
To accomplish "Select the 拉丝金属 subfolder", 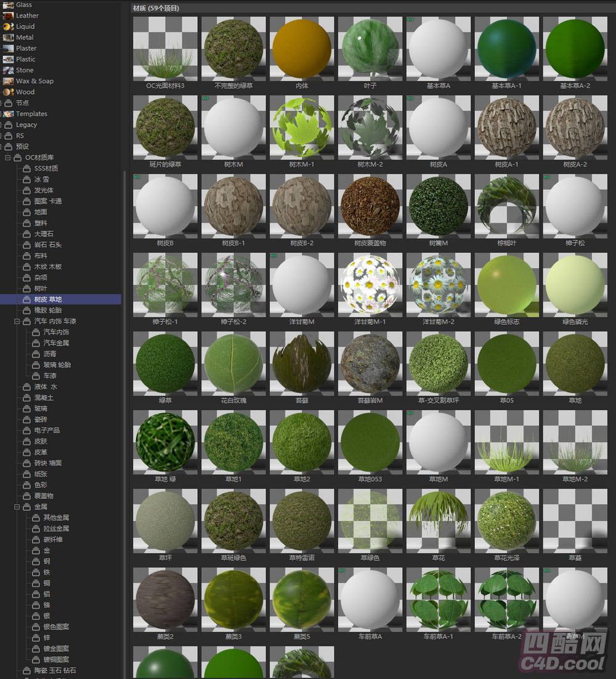I will pos(56,529).
